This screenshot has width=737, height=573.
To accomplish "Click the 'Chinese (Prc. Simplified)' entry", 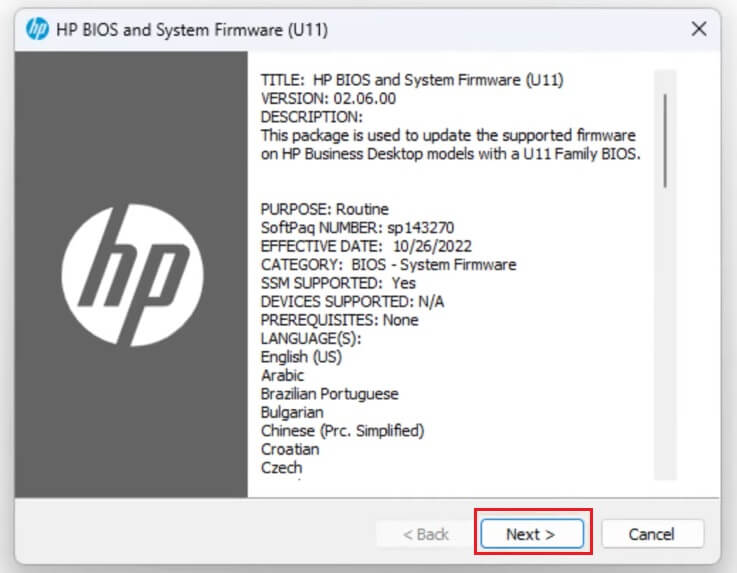I will pyautogui.click(x=342, y=431).
